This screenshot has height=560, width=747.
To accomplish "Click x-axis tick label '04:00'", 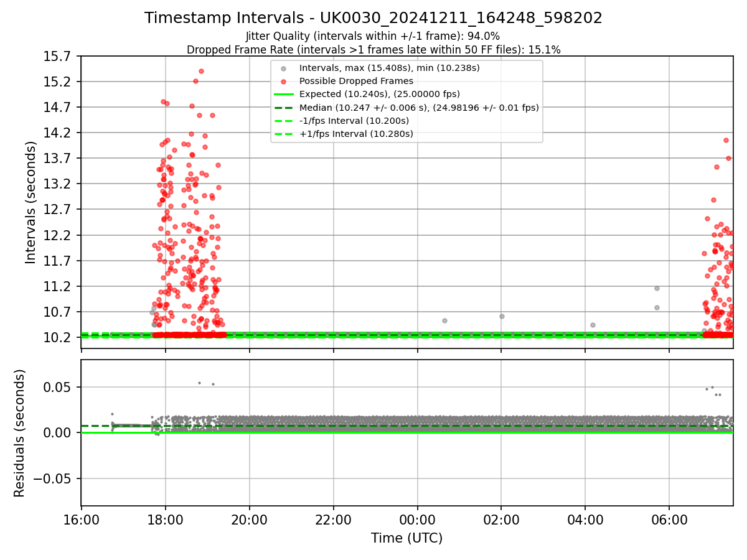I will click(x=585, y=519).
